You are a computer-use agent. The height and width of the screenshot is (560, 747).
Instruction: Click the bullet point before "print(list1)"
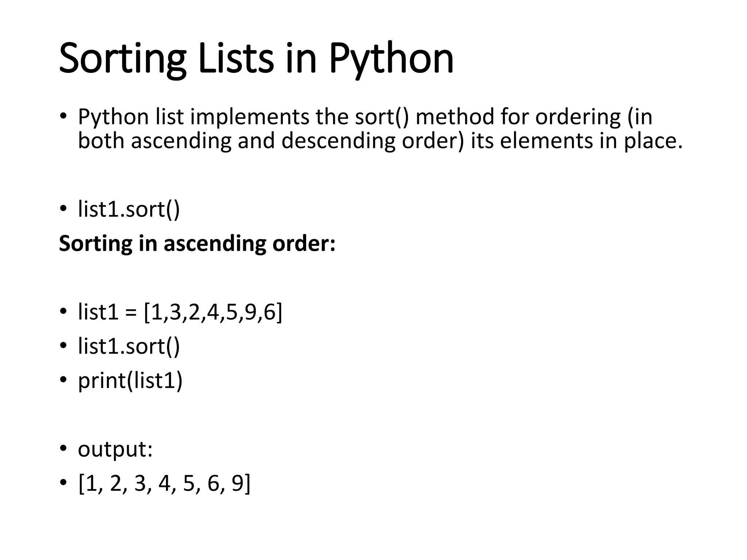click(x=63, y=380)
